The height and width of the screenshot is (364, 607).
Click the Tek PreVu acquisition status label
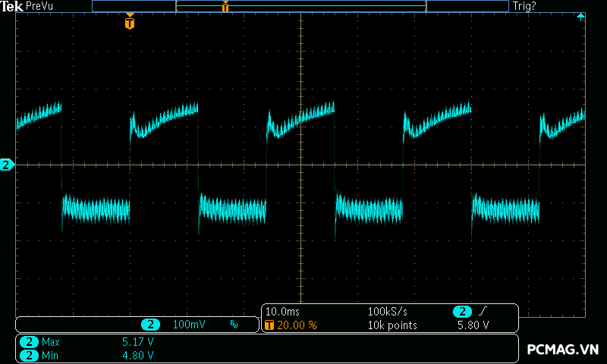27,6
